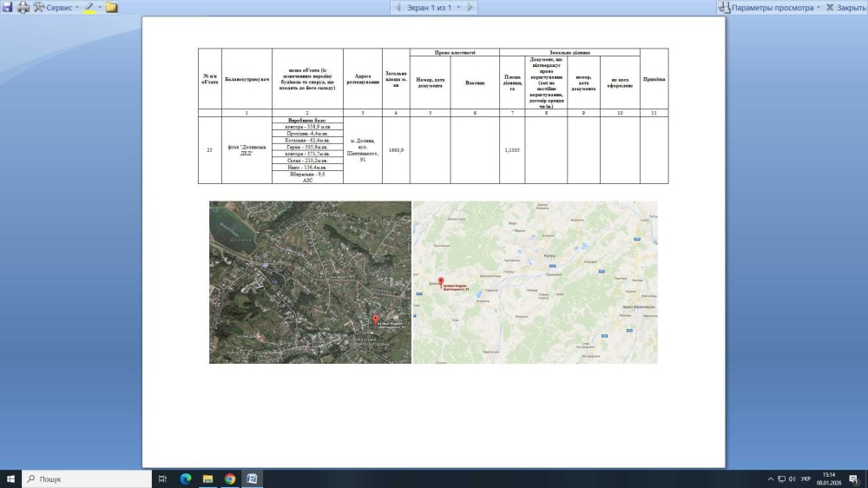Expand the highlighter color dropdown arrow
This screenshot has width=868, height=488.
100,7
